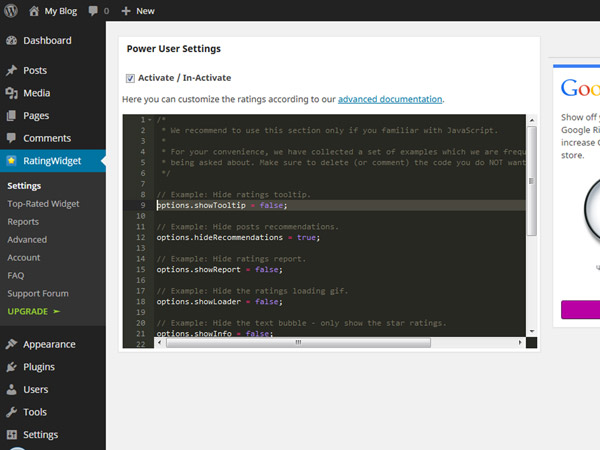
Task: Click the horizontal scroll right arrow
Action: point(520,342)
